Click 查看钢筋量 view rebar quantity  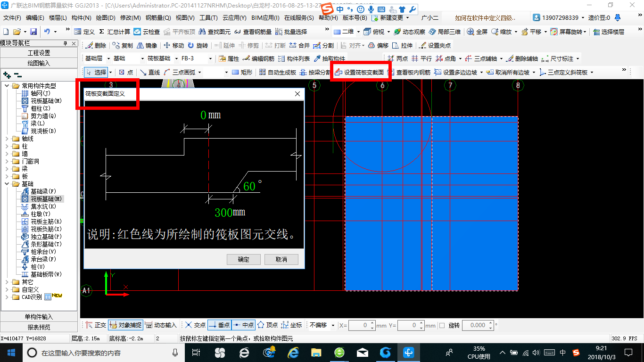pyautogui.click(x=253, y=32)
